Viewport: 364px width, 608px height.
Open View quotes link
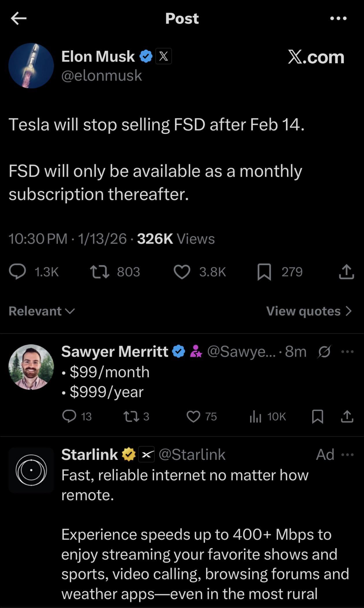click(309, 311)
